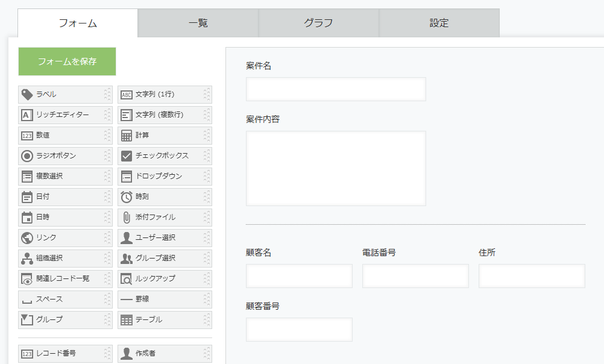
Task: Click the リッチエディター icon
Action: point(27,115)
